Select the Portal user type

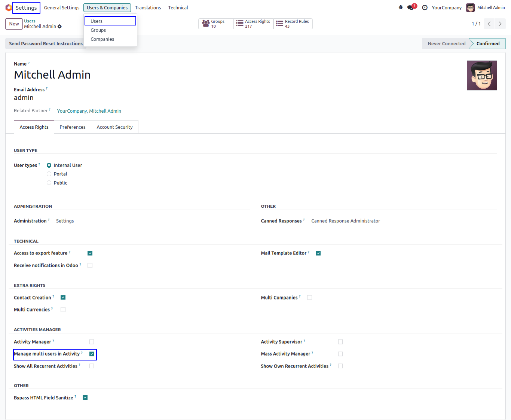49,174
